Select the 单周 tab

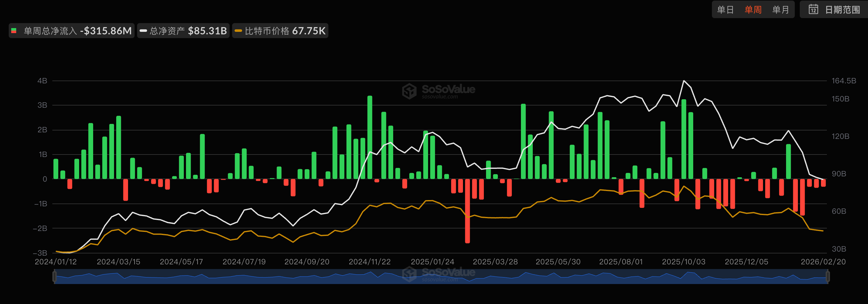pyautogui.click(x=753, y=9)
